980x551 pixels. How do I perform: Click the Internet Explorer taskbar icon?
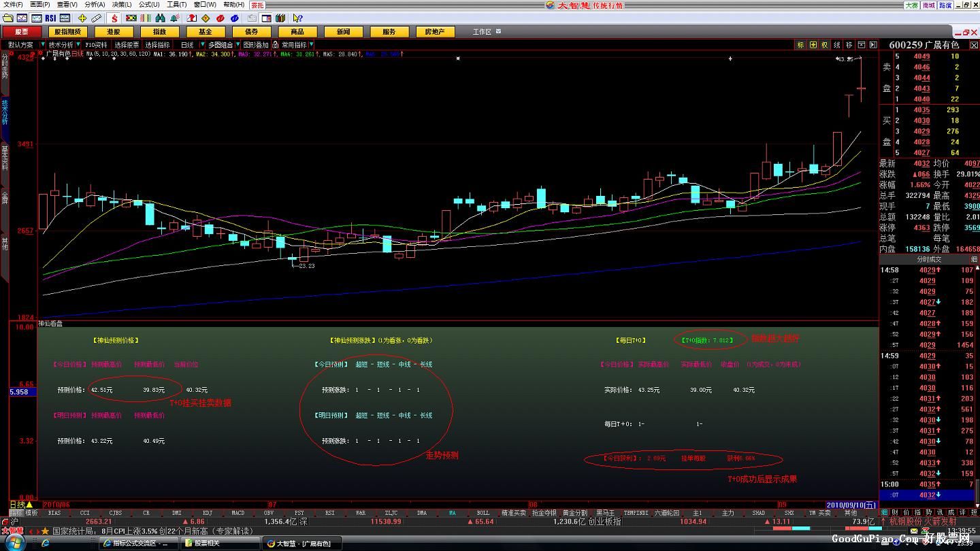point(46,543)
